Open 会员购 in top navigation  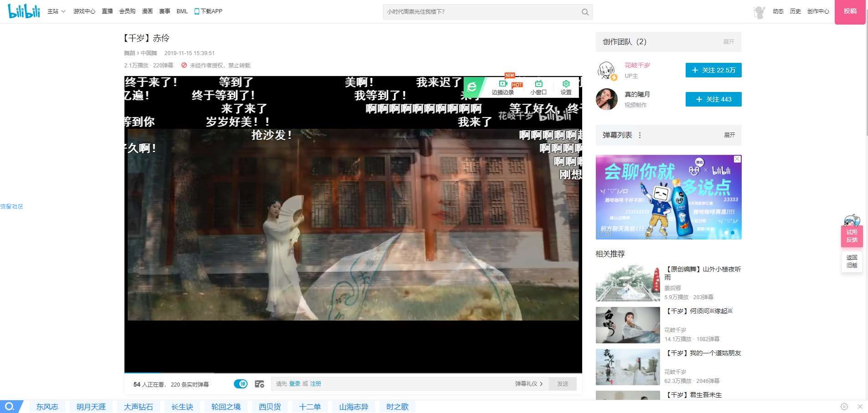(x=127, y=11)
